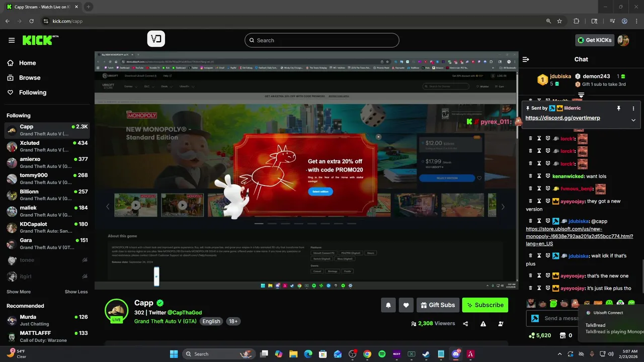Open the browser extensions puzzle icon
The width and height of the screenshot is (644, 362).
pos(577,21)
